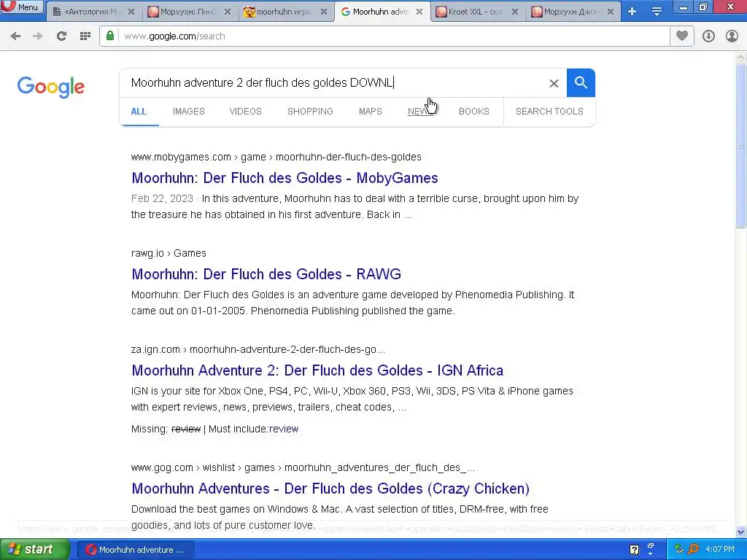The width and height of the screenshot is (747, 560).
Task: Click the help question mark tray icon
Action: click(x=634, y=550)
